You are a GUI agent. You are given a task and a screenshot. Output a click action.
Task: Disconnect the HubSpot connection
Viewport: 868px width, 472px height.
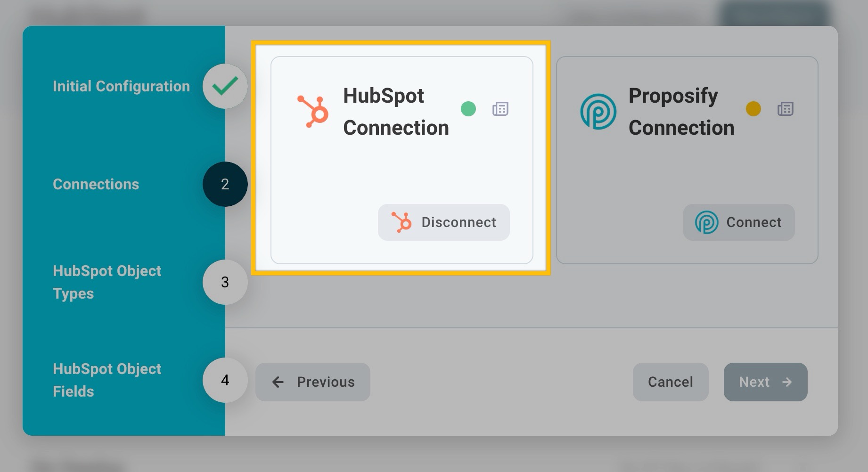(443, 222)
